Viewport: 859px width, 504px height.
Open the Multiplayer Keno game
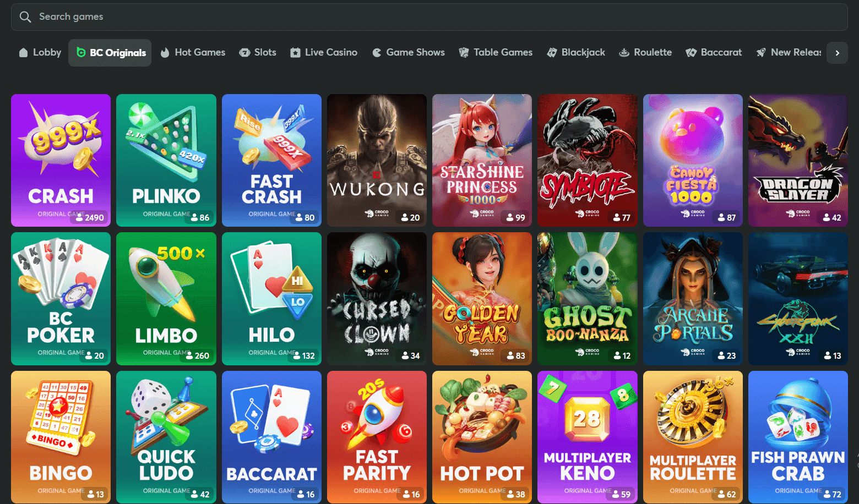tap(587, 437)
